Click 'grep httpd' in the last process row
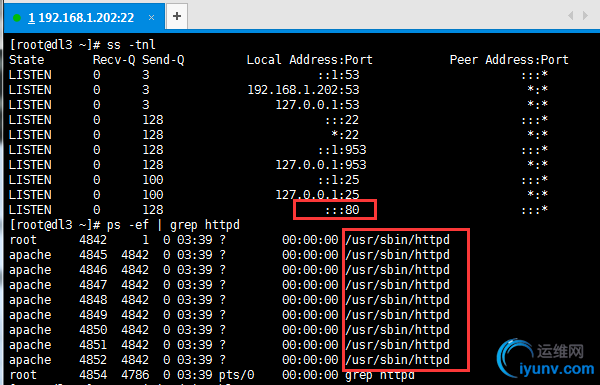The height and width of the screenshot is (385, 600). point(380,375)
